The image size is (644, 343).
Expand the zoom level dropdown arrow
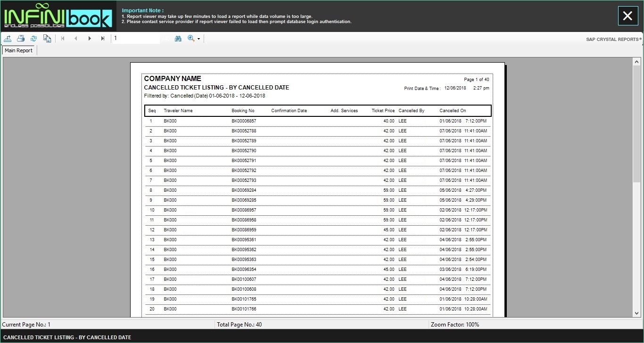coord(198,39)
